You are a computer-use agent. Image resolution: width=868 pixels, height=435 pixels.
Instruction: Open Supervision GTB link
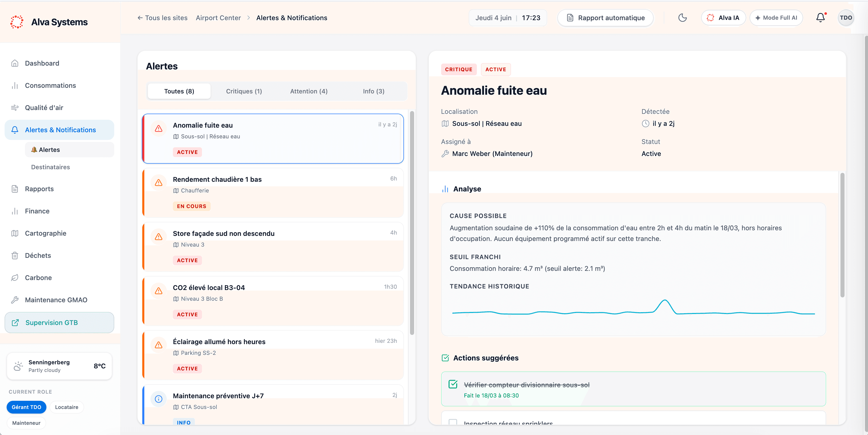click(x=59, y=323)
